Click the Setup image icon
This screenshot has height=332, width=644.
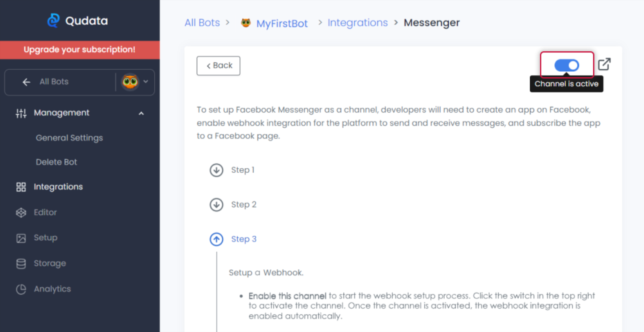coord(21,238)
